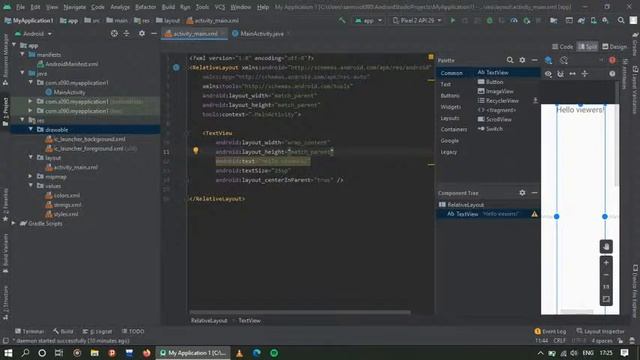Open the Profile app gauge icon
Screen dimensions: 640x360
coord(514,20)
